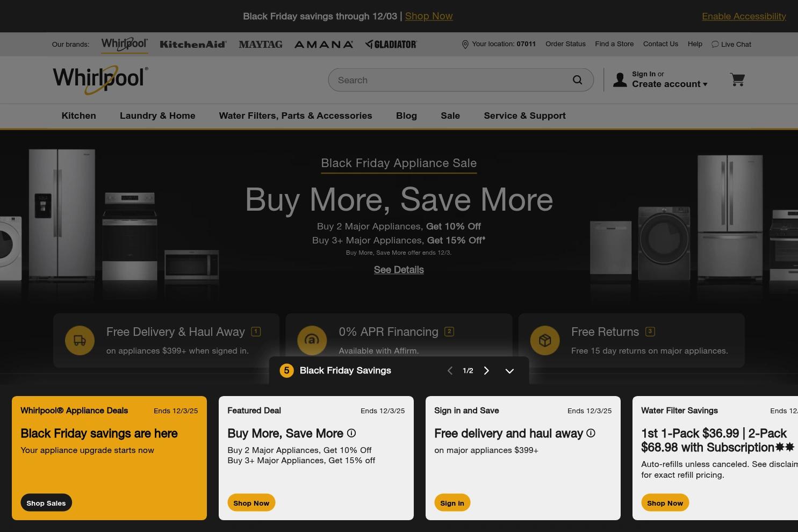
Task: Click the Whirlpool Appliance Deals card
Action: (x=109, y=458)
